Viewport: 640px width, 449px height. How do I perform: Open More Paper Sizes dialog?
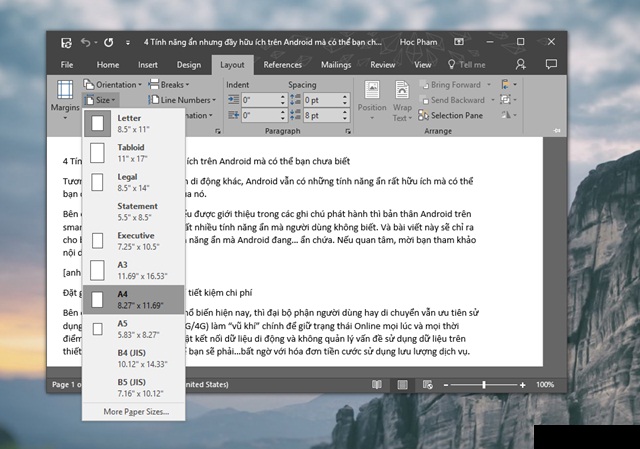(x=137, y=411)
